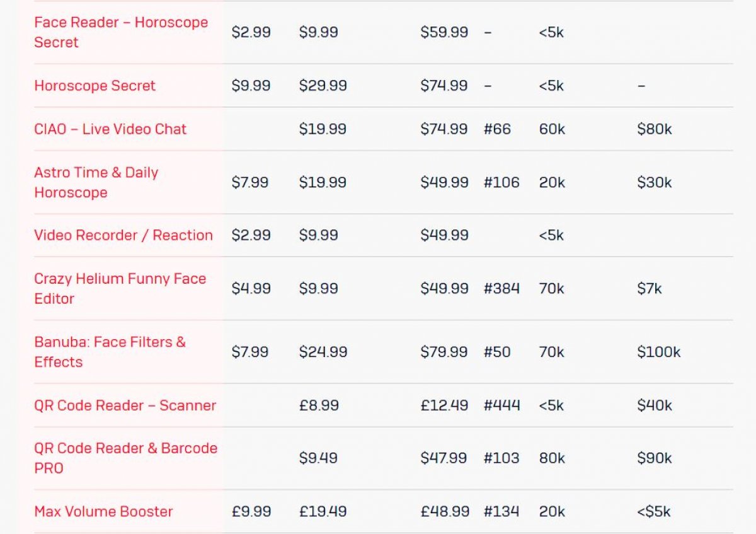This screenshot has height=534, width=756.
Task: Click the $74.99 price in Horoscope Secret row
Action: pos(444,86)
